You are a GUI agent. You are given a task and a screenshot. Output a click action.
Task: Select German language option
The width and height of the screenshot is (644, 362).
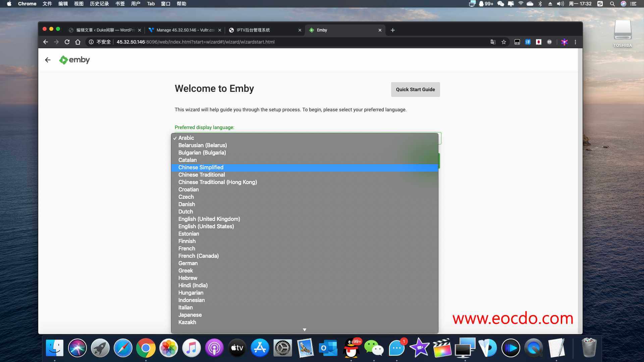305,263
